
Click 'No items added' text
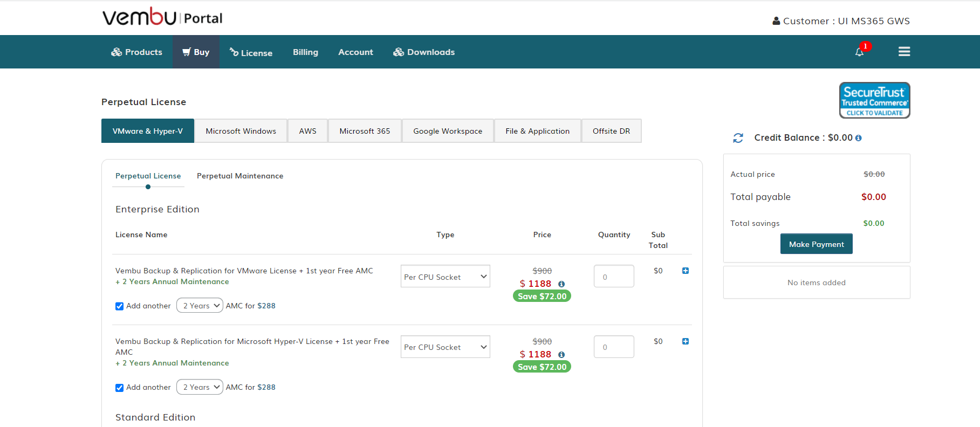pyautogui.click(x=817, y=283)
